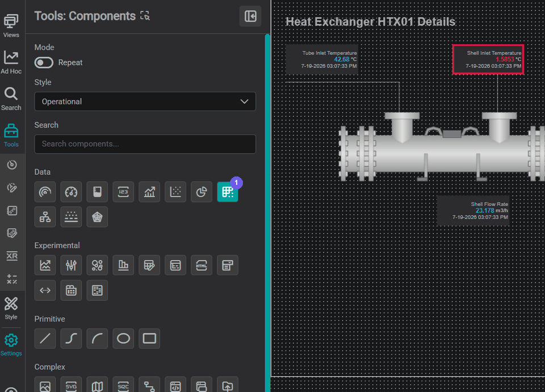545x392 pixels.
Task: Click the heat exchanger graphic on canvas
Action: click(442, 147)
